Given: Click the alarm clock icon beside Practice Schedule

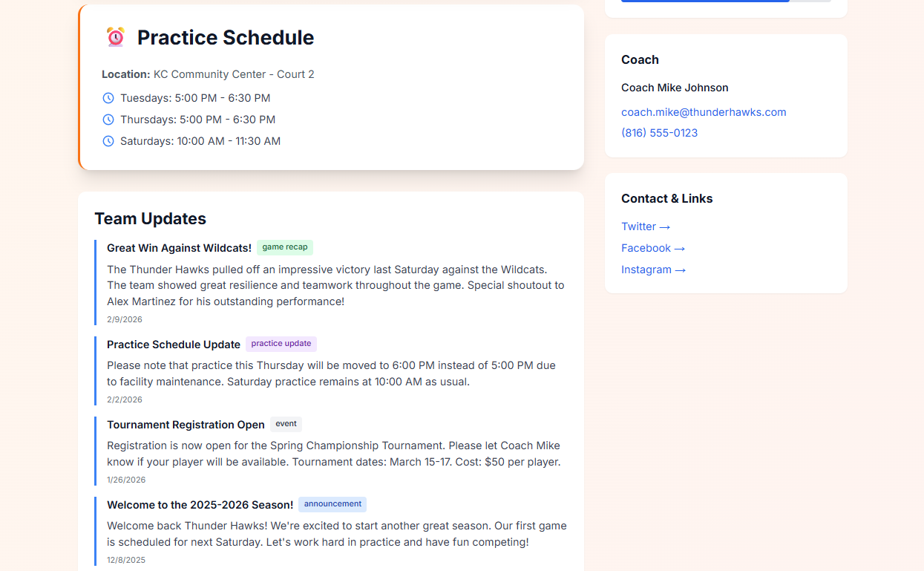Looking at the screenshot, I should pos(114,36).
